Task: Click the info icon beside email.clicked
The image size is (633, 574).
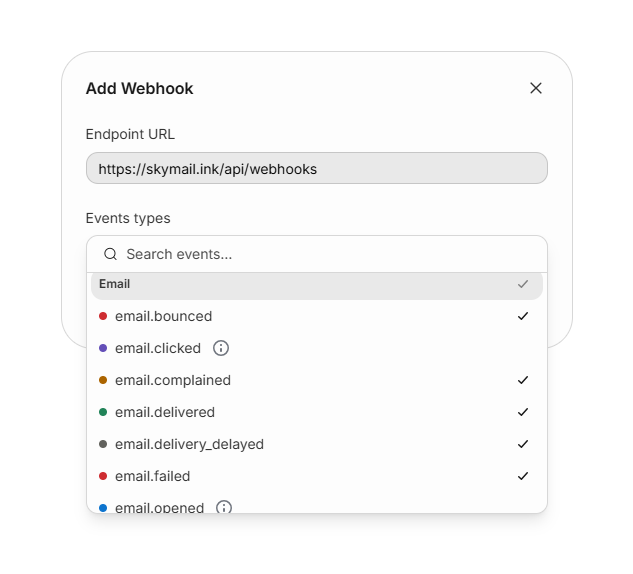Action: (221, 348)
